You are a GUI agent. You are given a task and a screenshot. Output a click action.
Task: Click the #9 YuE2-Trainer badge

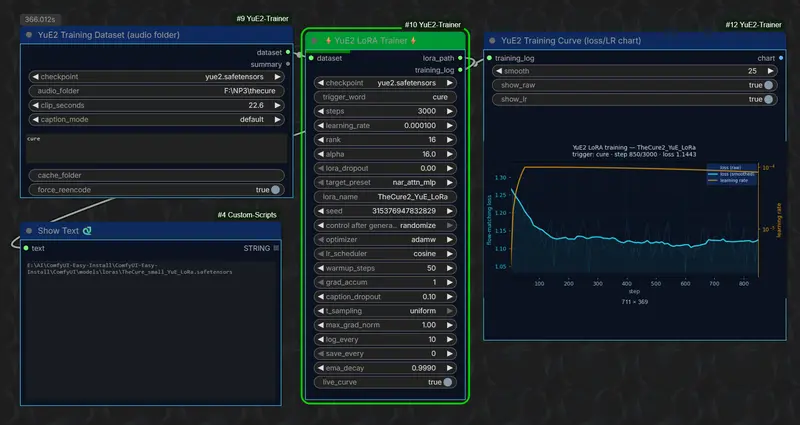coord(262,18)
